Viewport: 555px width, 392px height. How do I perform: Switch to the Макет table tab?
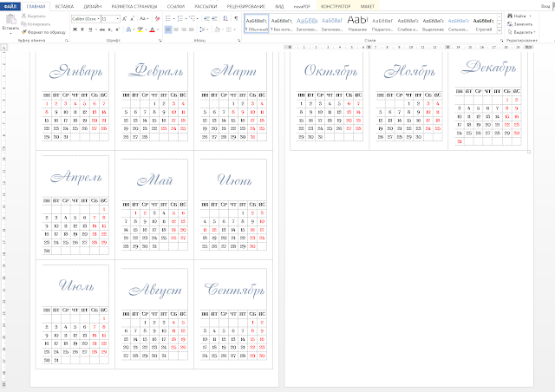tap(368, 6)
